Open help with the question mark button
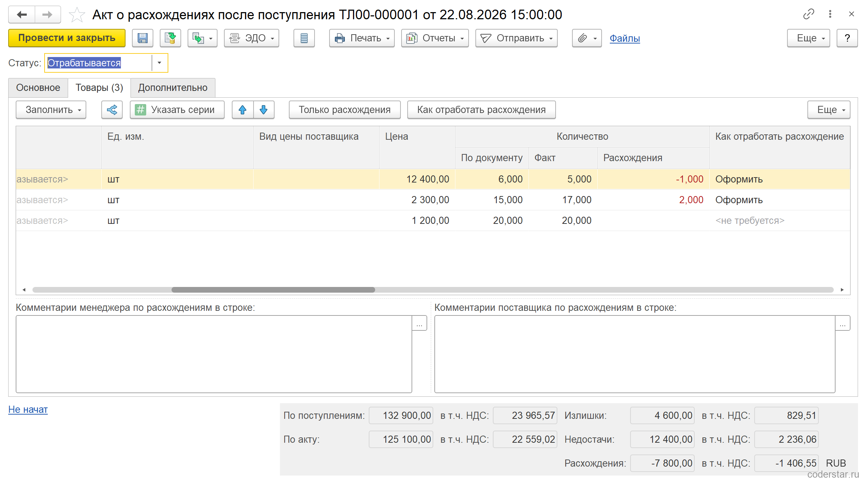The image size is (868, 483). point(847,38)
